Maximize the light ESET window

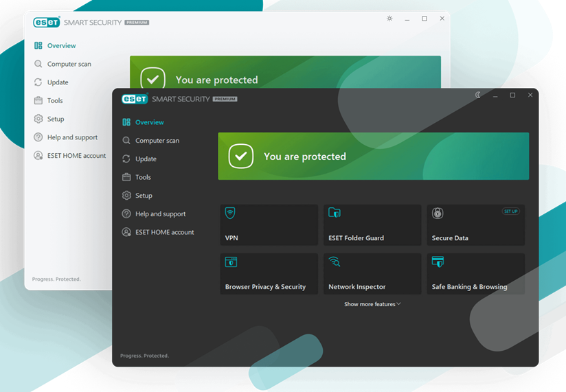click(424, 19)
